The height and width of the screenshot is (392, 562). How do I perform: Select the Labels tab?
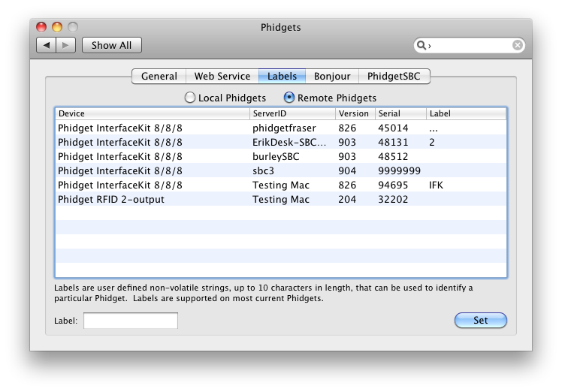pos(282,76)
